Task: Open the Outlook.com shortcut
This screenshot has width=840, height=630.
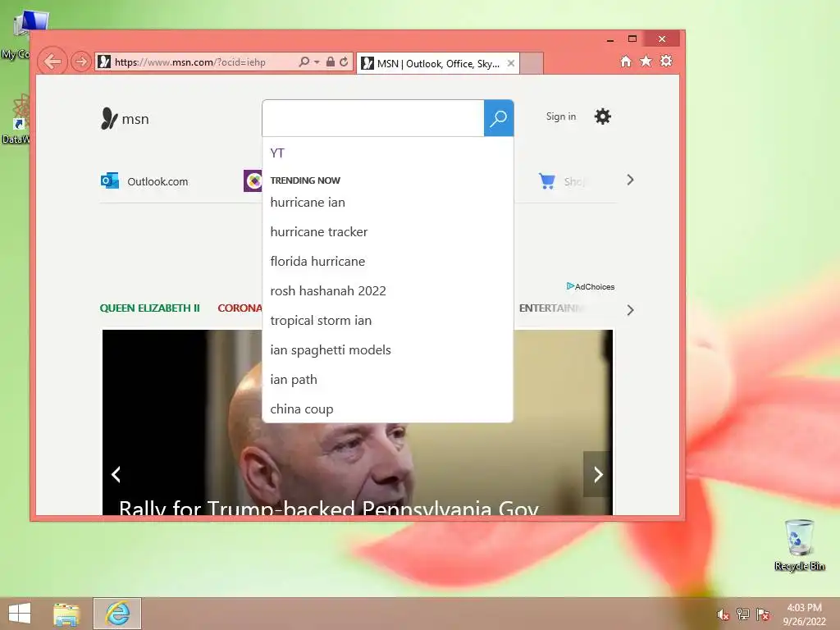Action: (x=144, y=181)
